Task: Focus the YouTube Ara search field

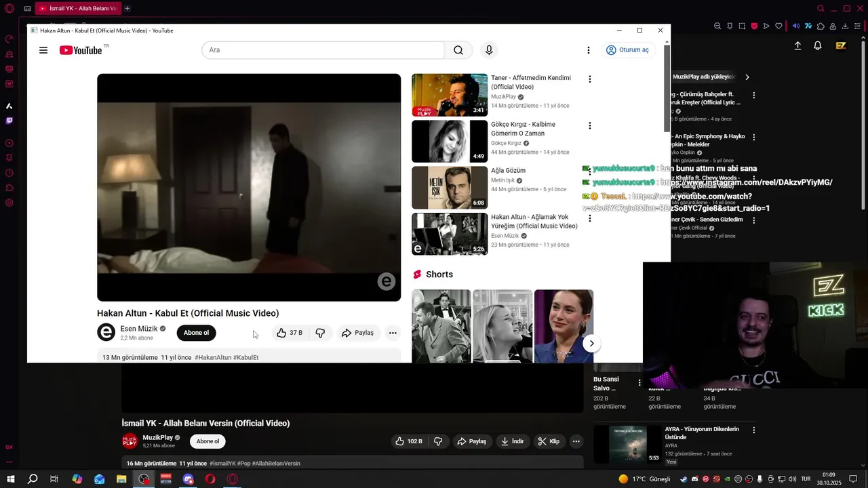Action: click(323, 50)
